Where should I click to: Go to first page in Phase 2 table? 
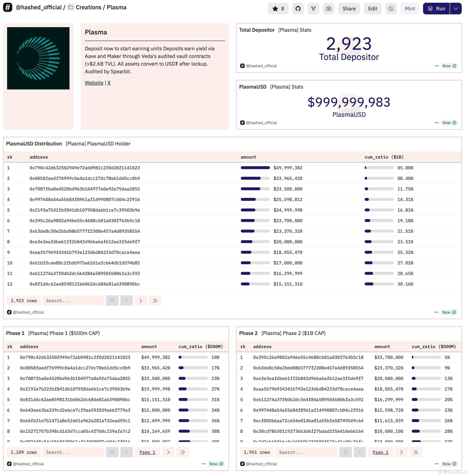(345, 452)
